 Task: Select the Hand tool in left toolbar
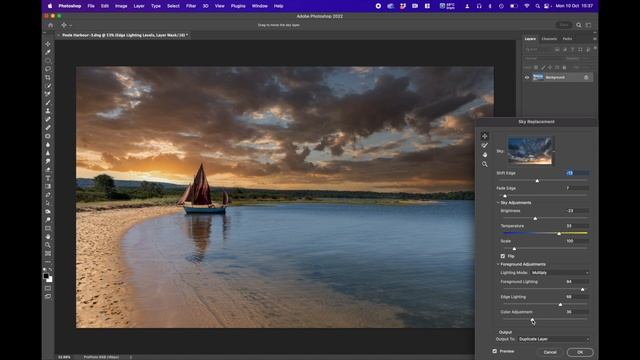point(48,237)
